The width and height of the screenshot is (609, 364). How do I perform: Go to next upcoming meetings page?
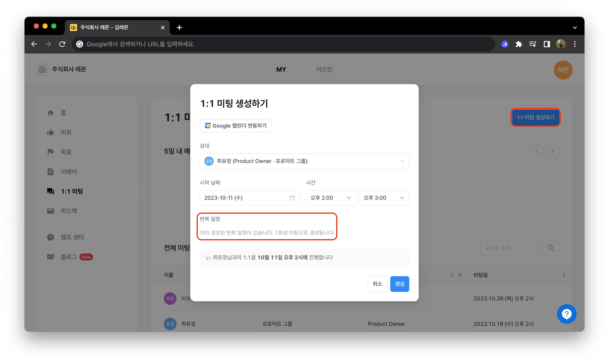coord(553,151)
